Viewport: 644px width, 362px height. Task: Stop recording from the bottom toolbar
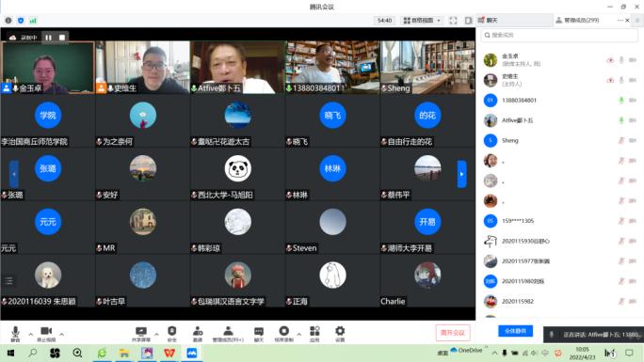[x=283, y=334]
